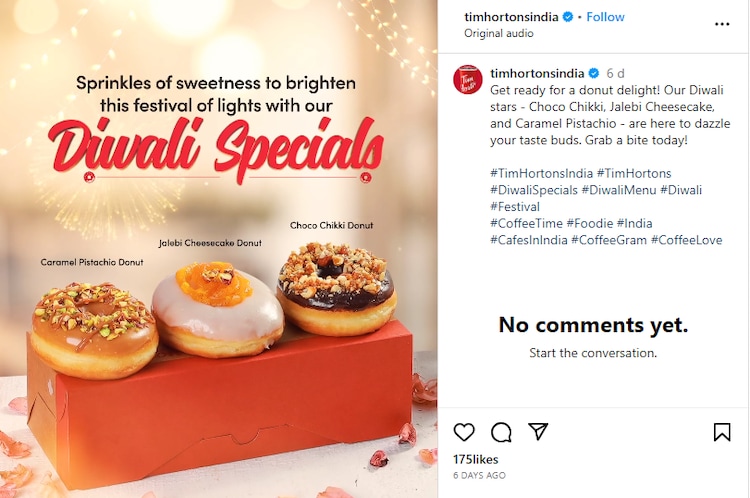View the 175 likes list
Viewport: 750px width, 498px height.
[475, 459]
